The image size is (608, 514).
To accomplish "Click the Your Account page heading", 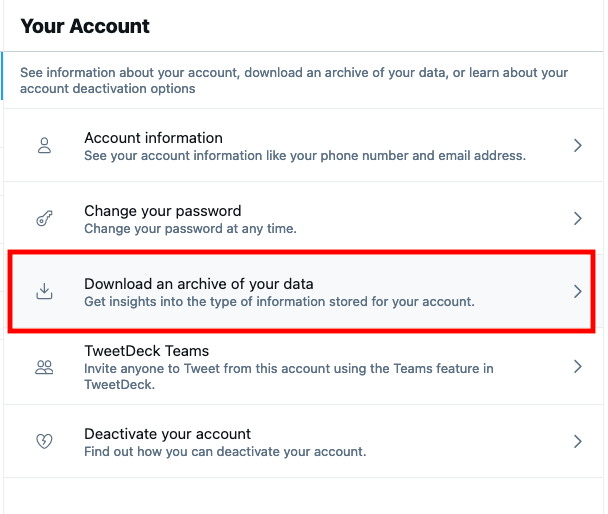I will point(85,26).
